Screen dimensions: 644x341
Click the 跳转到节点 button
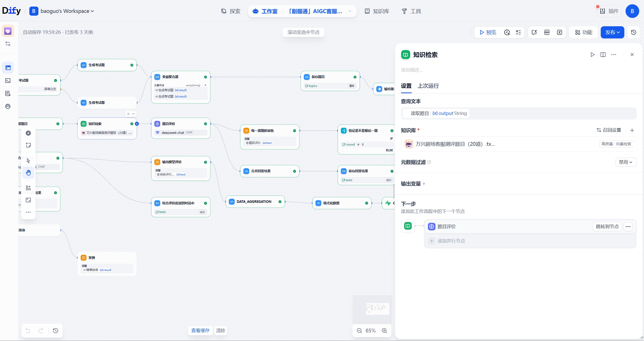coord(607,227)
